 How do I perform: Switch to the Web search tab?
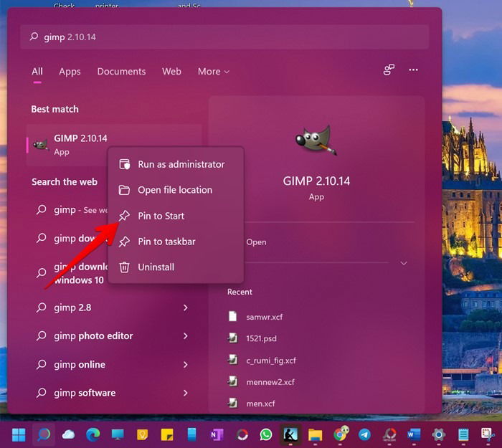click(x=171, y=72)
